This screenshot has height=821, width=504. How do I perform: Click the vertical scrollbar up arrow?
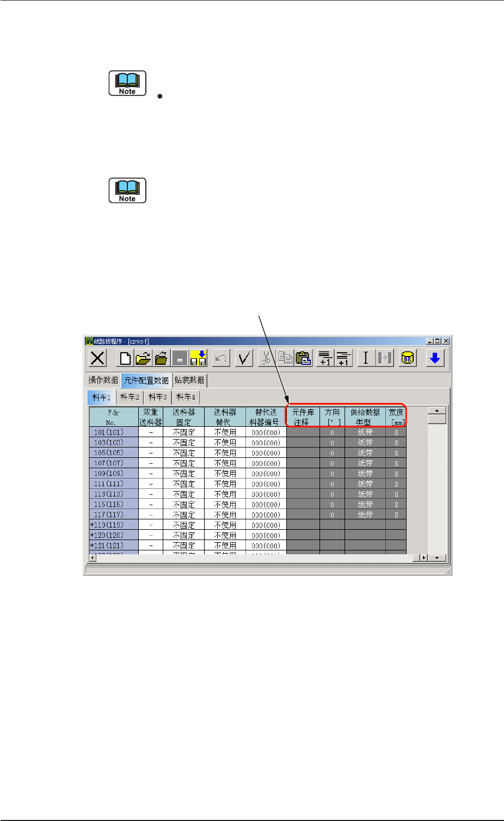point(437,411)
